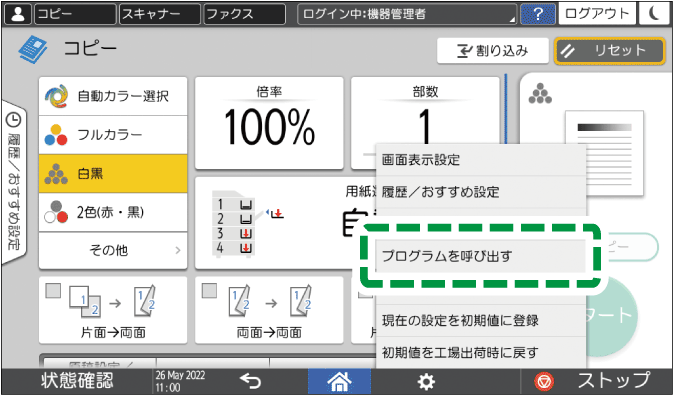The height and width of the screenshot is (396, 676).
Task: Open the 倍率 100% setting
Action: click(269, 123)
